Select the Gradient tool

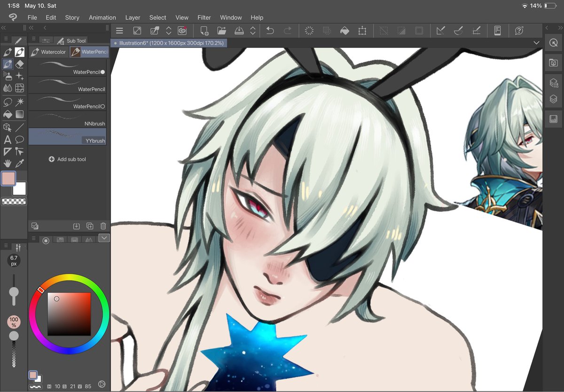point(20,114)
